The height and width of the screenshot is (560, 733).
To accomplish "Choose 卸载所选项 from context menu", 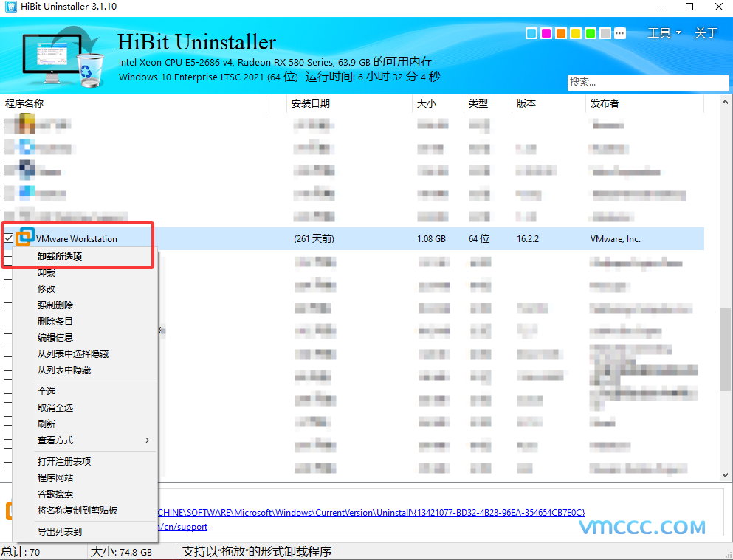I will pos(60,257).
